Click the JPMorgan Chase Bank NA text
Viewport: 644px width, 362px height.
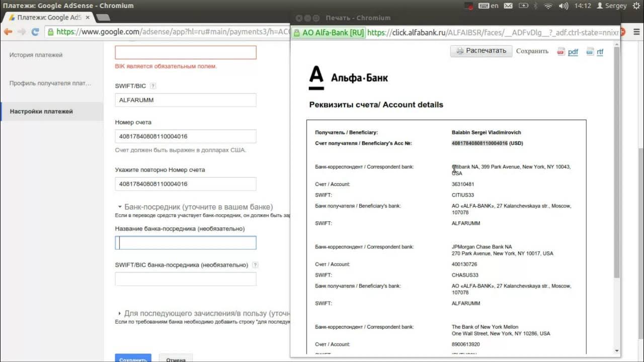[481, 247]
